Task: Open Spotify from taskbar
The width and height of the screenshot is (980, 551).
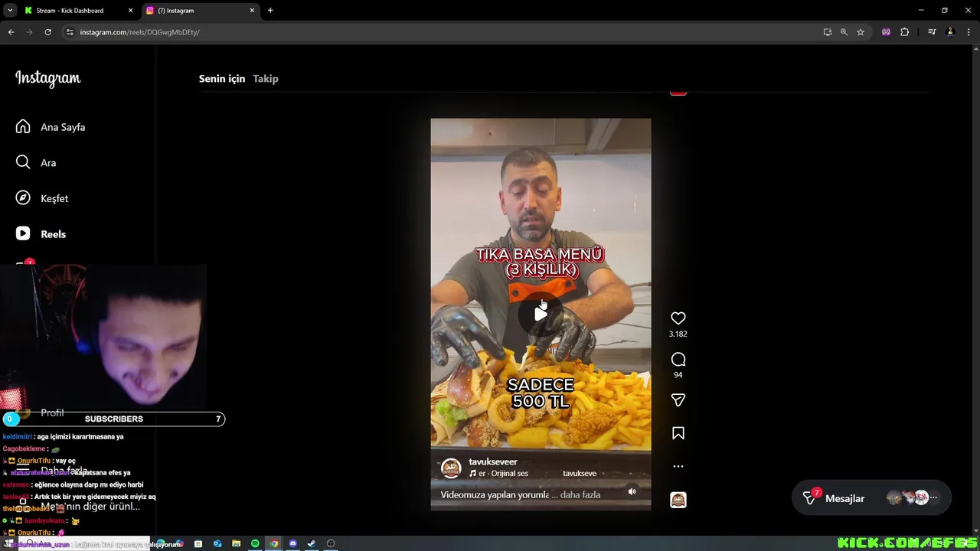Action: (255, 543)
